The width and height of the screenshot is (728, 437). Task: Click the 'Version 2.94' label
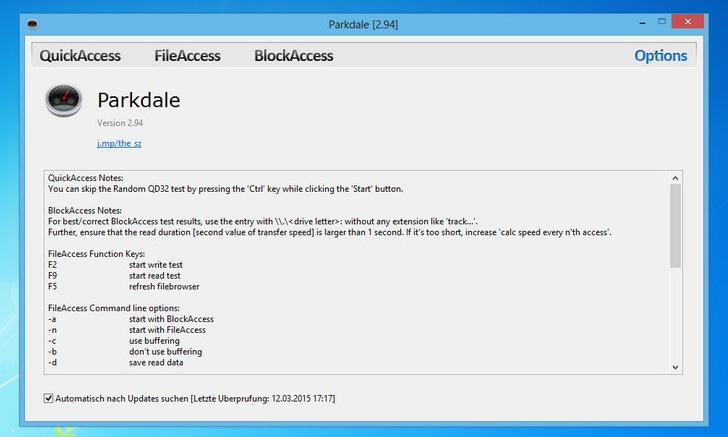point(120,123)
